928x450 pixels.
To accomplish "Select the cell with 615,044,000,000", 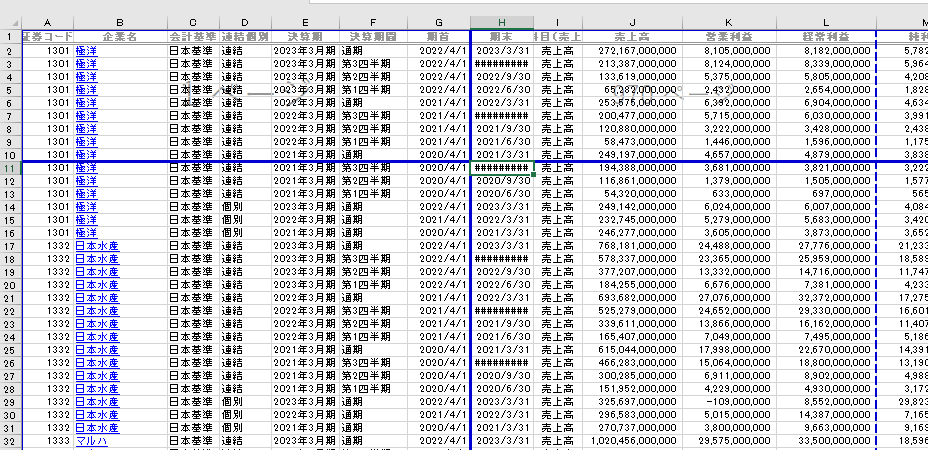I will coord(632,350).
